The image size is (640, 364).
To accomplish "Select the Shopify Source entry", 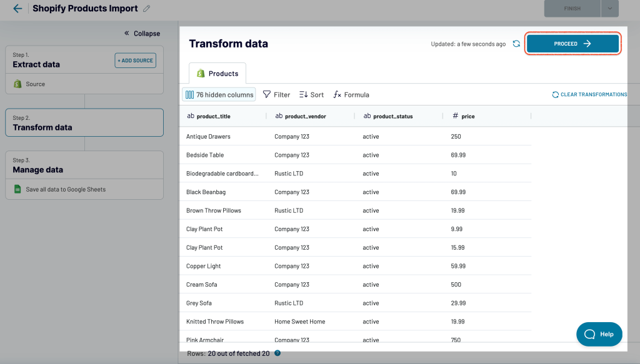I will [x=84, y=84].
